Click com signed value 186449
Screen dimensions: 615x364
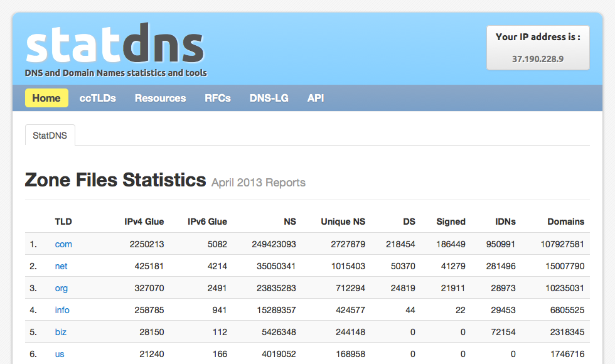(x=451, y=244)
